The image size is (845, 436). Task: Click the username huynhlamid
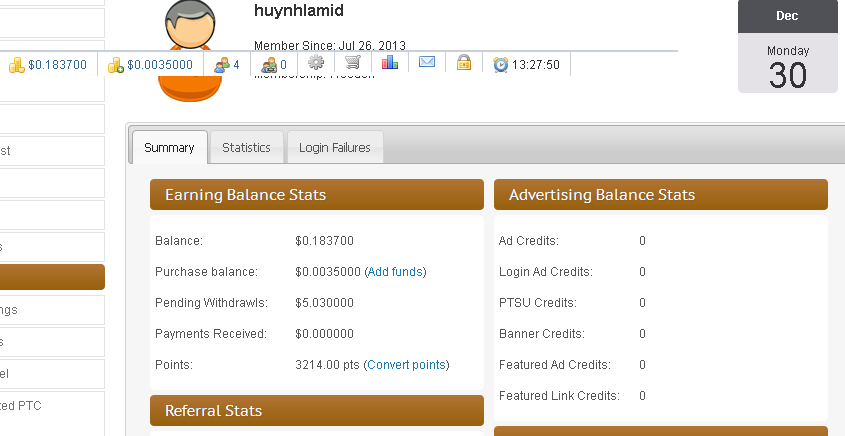point(299,10)
